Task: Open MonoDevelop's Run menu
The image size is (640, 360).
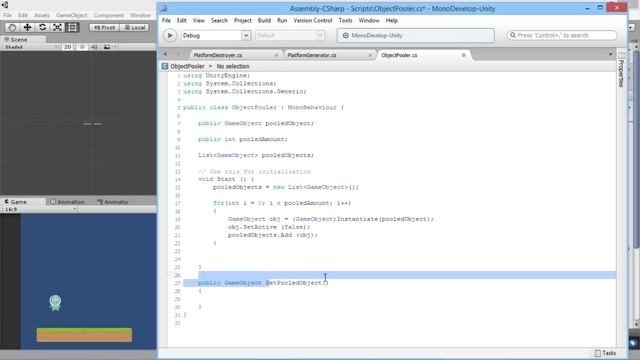Action: click(282, 20)
